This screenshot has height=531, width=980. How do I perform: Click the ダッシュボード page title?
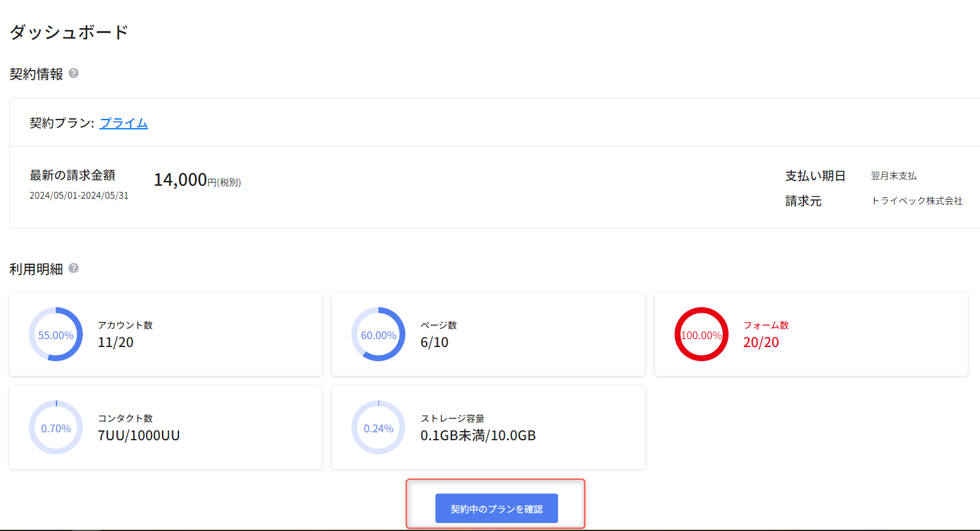pyautogui.click(x=69, y=32)
